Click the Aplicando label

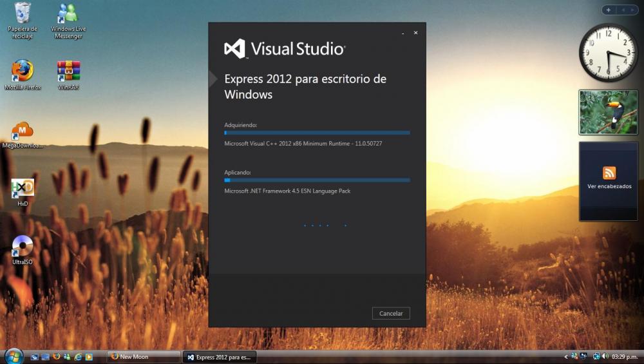point(238,173)
